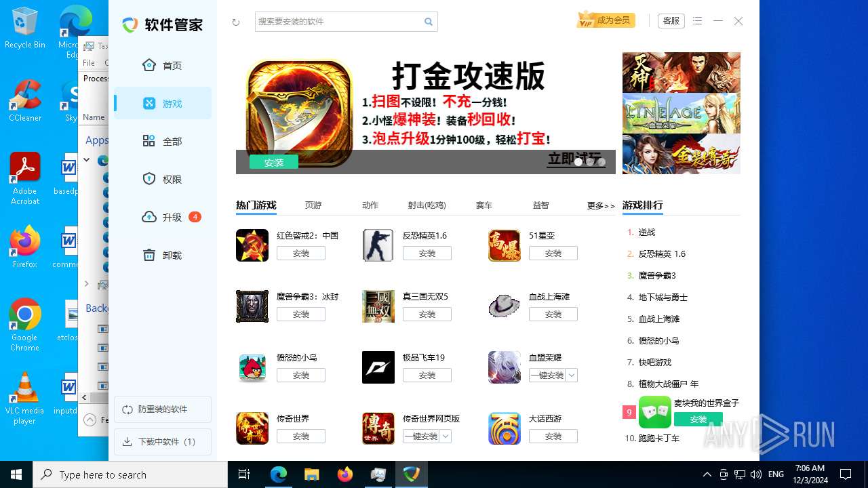Select the third banner carousel dot

pos(601,162)
